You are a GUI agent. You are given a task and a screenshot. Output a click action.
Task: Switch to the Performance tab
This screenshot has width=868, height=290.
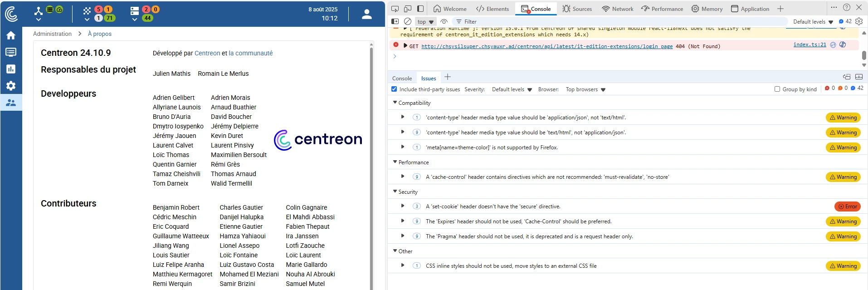click(x=662, y=9)
